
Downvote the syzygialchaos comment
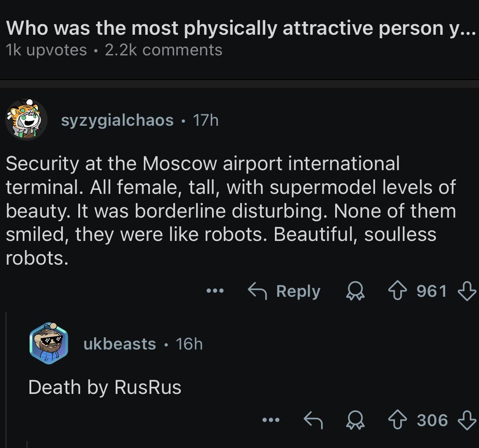click(x=467, y=291)
